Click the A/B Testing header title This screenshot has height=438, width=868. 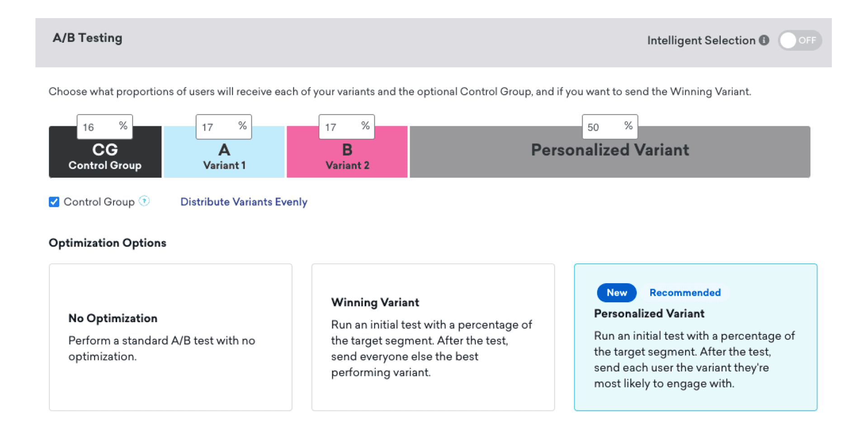[87, 38]
